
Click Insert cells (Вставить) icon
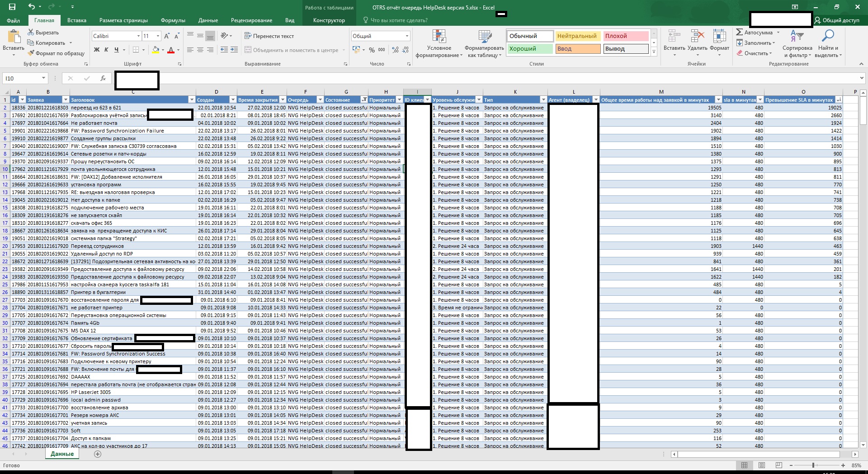click(674, 36)
